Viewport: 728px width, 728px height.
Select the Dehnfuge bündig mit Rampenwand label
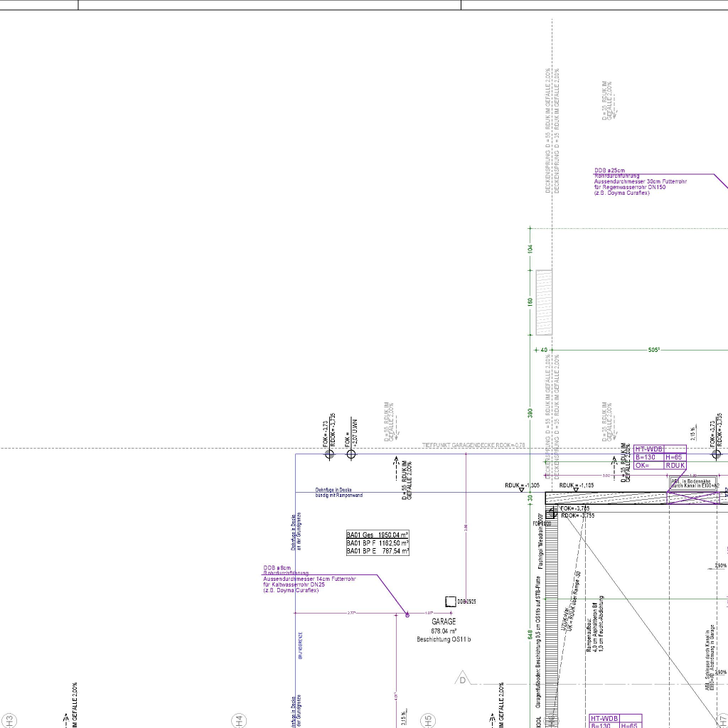click(338, 493)
